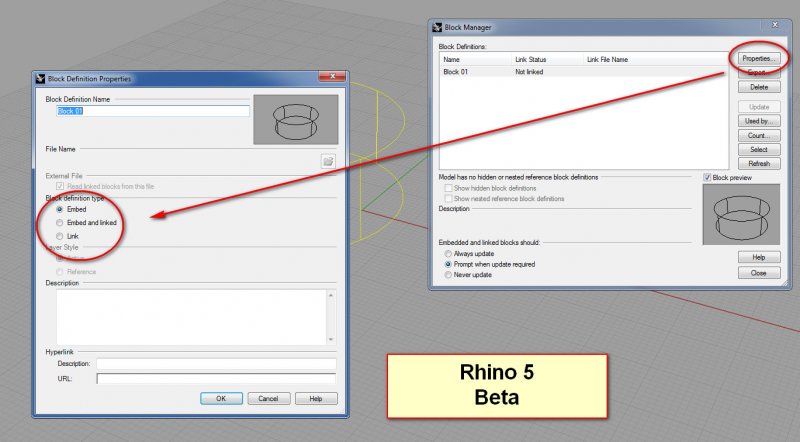
Task: Click Close button in Block Manager
Action: click(759, 273)
